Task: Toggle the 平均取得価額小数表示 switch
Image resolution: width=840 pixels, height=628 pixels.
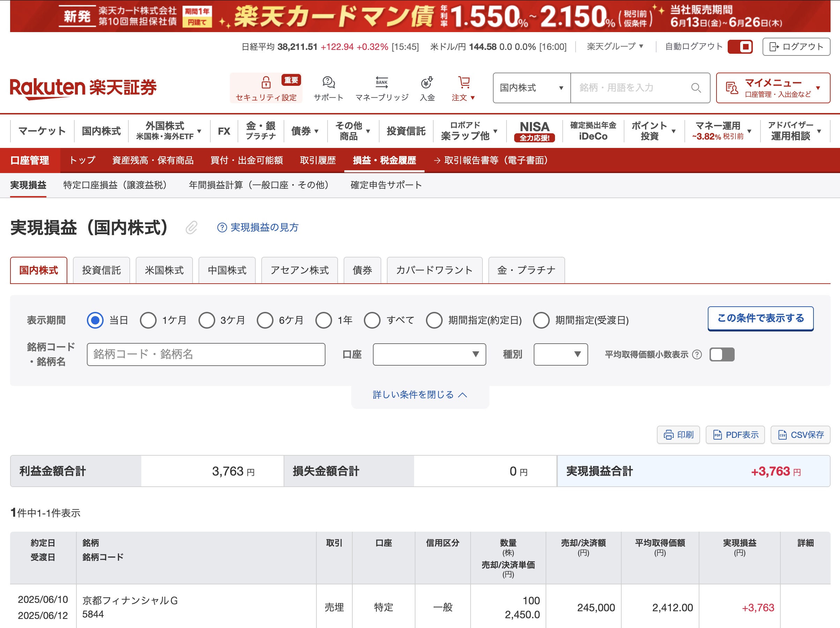Action: 722,354
